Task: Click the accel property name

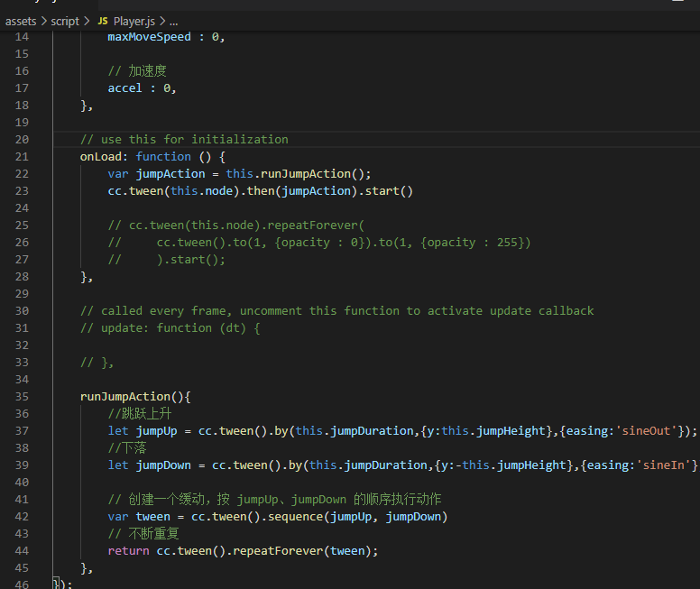Action: 124,88
